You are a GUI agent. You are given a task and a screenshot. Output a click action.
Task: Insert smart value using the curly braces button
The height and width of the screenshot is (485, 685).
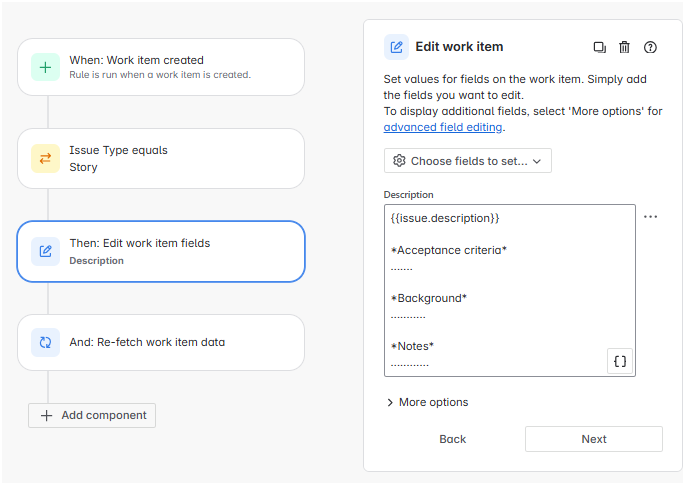pyautogui.click(x=620, y=361)
